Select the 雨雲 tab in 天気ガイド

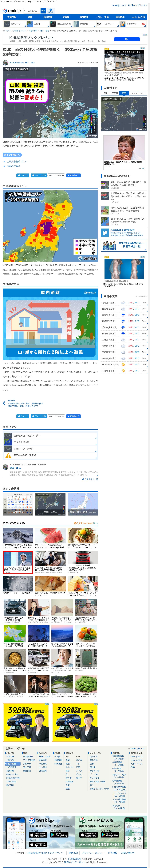124,93
